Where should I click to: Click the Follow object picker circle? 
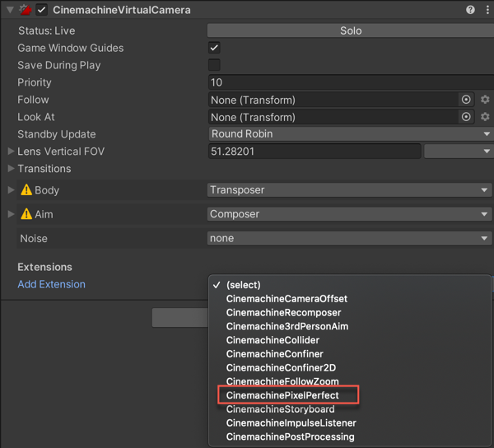tap(466, 100)
